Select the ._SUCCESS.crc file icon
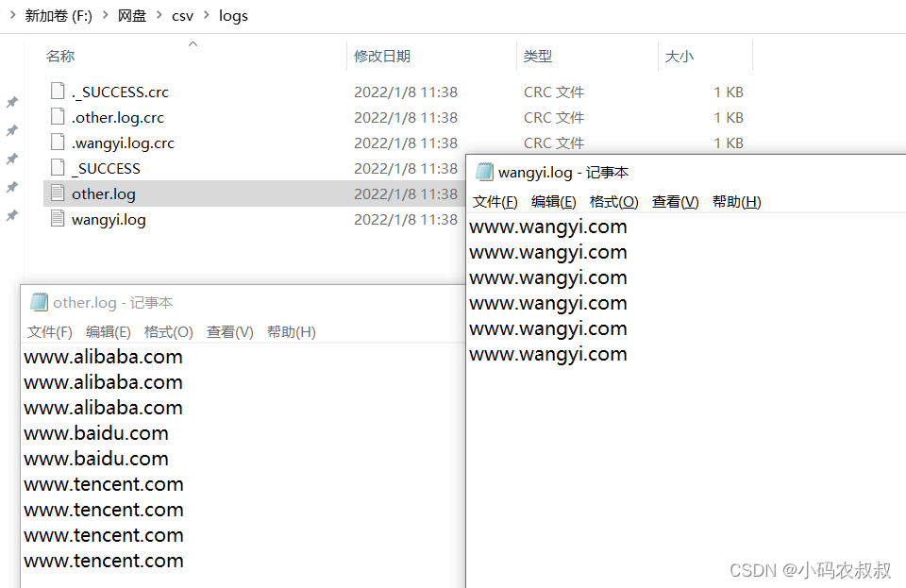The image size is (906, 588). (58, 92)
